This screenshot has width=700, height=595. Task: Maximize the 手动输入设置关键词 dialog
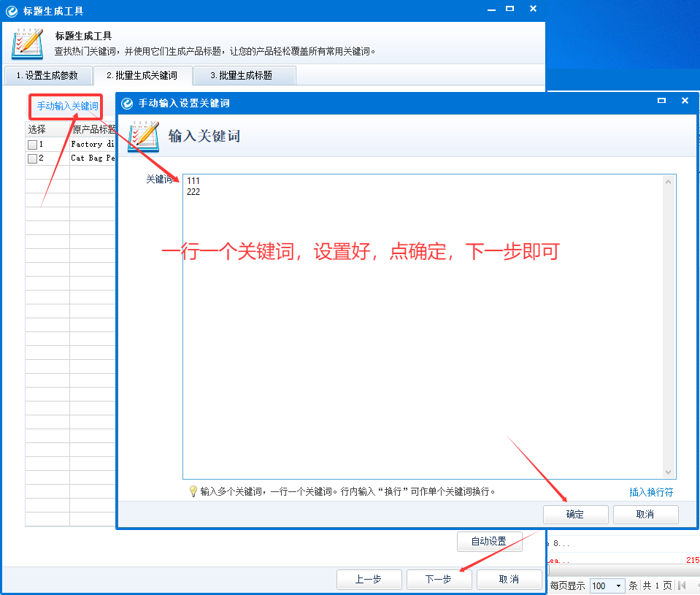coord(661,101)
